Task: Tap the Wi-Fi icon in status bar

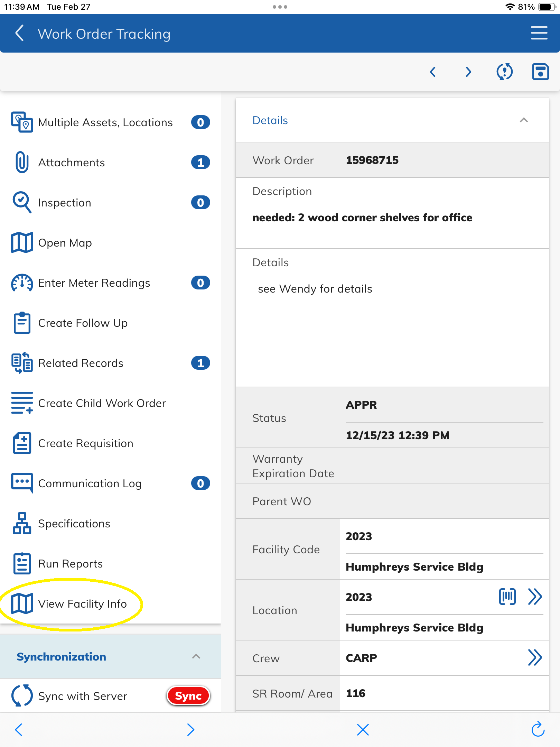Action: click(510, 7)
